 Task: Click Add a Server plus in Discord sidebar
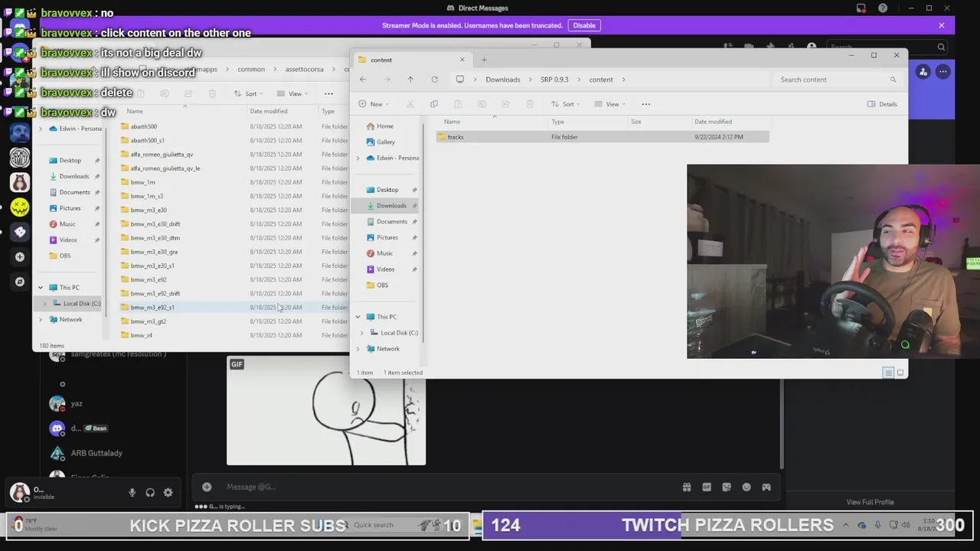[20, 257]
